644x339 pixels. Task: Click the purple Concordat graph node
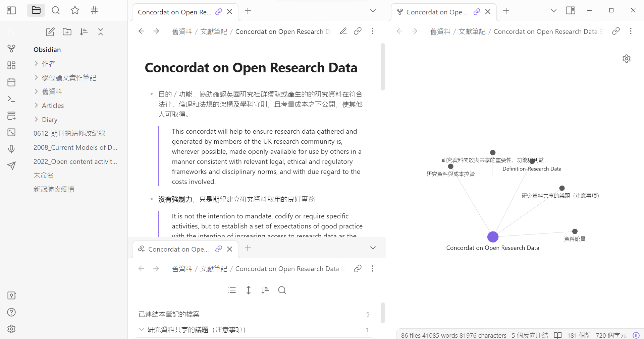(493, 237)
